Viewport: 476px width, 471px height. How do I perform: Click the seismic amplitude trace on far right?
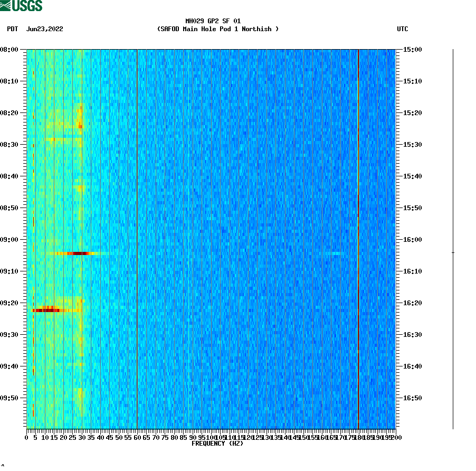(x=452, y=238)
